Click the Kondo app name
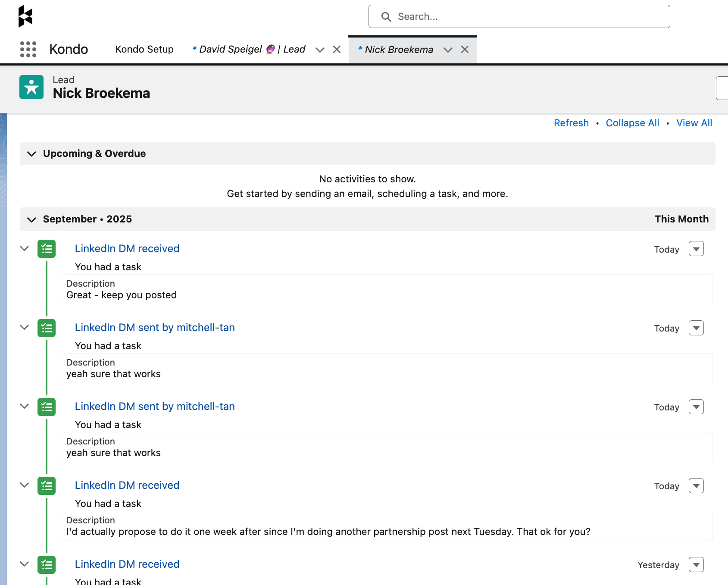Image resolution: width=728 pixels, height=585 pixels. [69, 49]
